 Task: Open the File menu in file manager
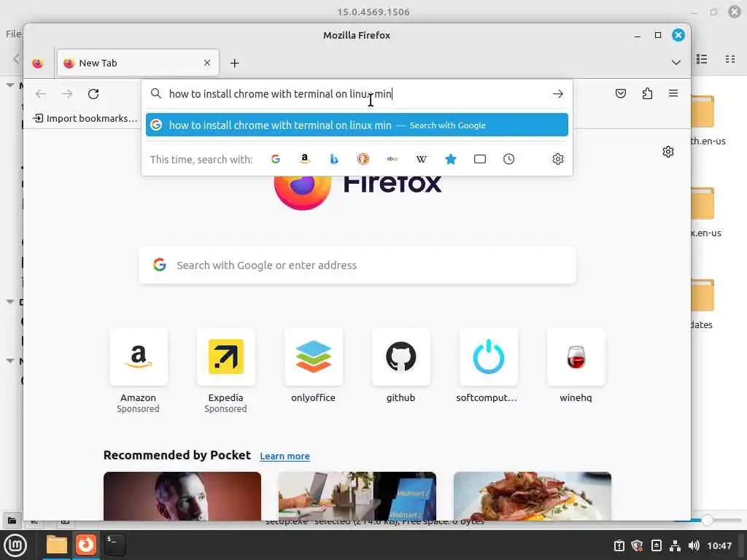(x=13, y=34)
